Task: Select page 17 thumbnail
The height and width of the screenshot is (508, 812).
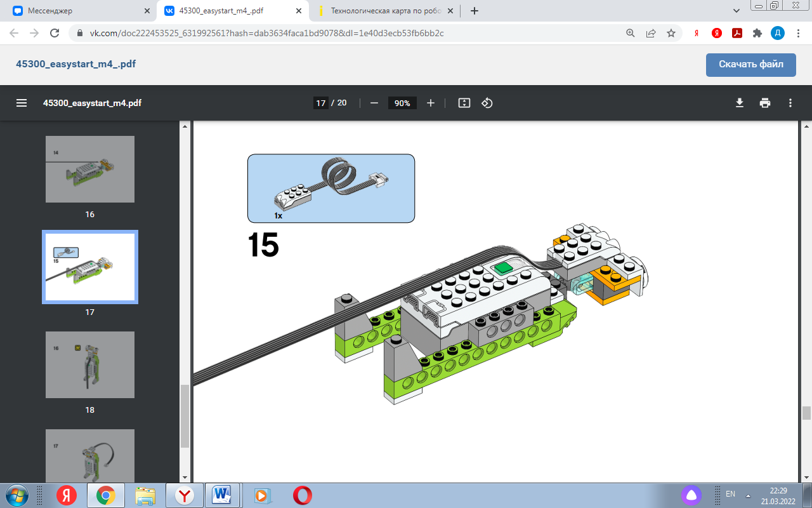Action: tap(89, 267)
